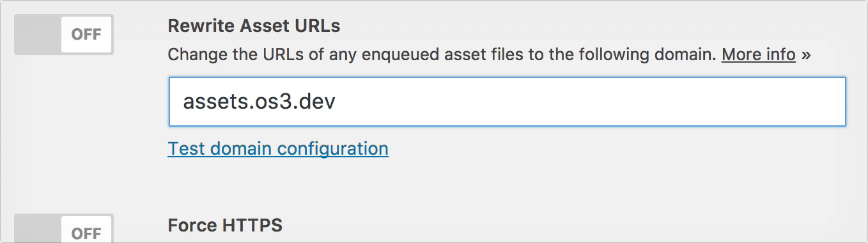The height and width of the screenshot is (243, 868).
Task: Focus the assets.os3.dev domain input field
Action: [x=507, y=102]
